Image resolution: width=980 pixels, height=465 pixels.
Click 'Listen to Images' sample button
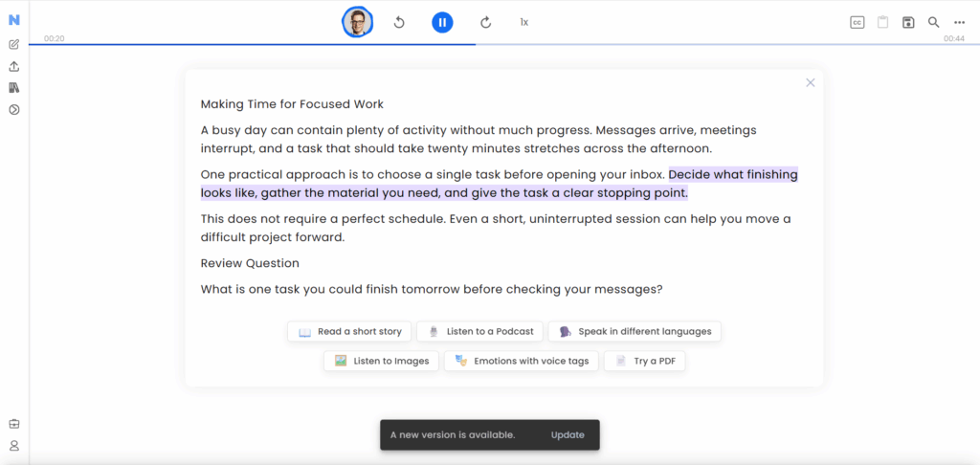[381, 361]
